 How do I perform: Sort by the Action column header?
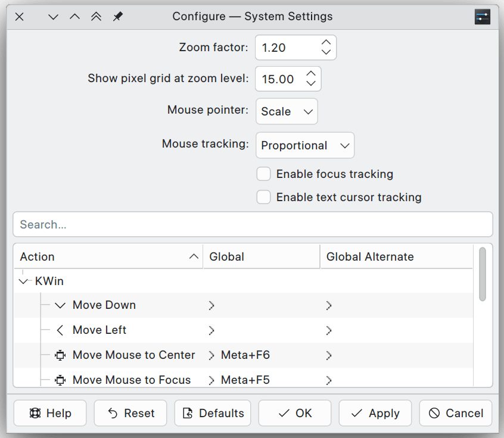[108, 256]
